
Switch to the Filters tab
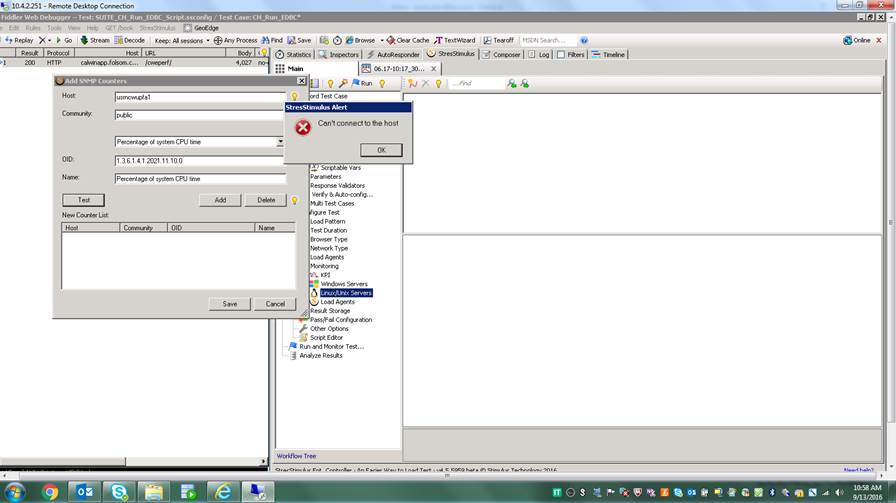click(570, 54)
